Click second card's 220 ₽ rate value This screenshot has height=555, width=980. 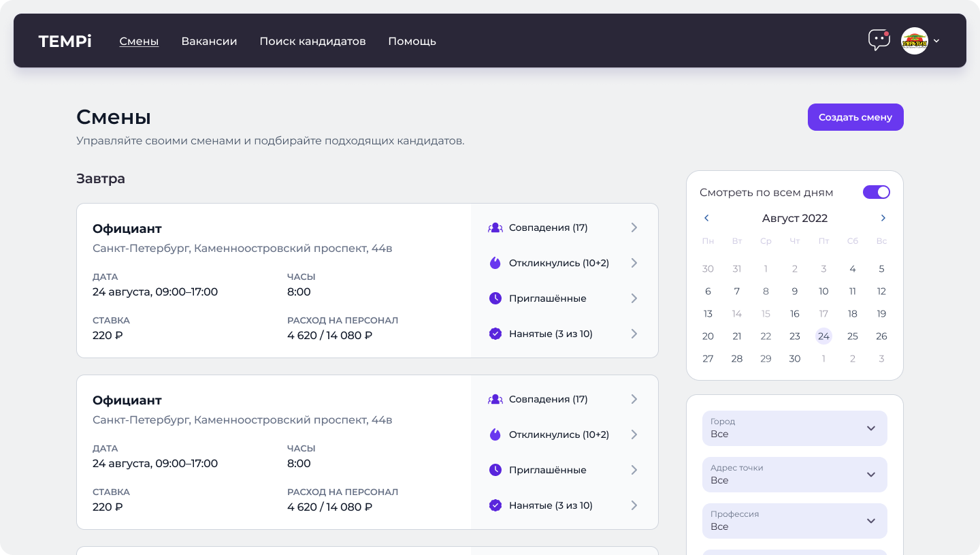[x=108, y=507]
